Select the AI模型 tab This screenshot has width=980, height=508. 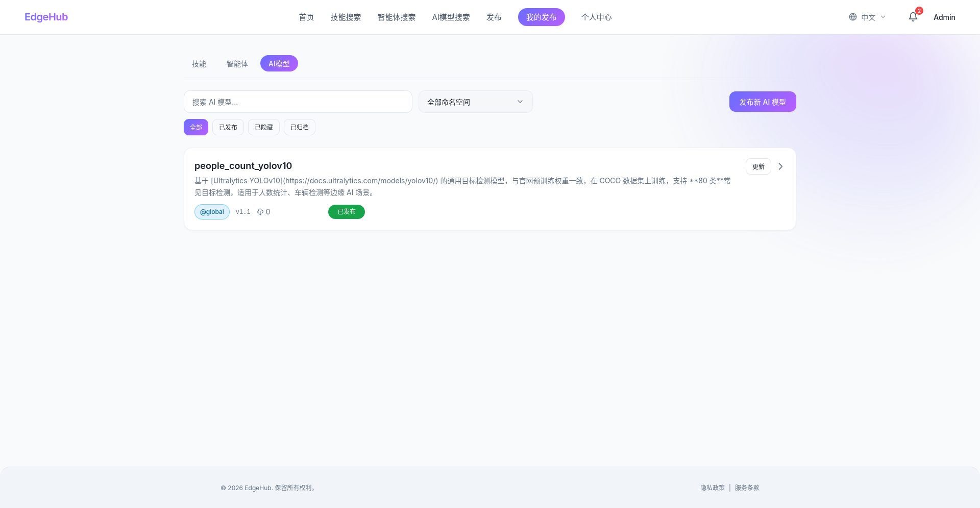click(279, 64)
